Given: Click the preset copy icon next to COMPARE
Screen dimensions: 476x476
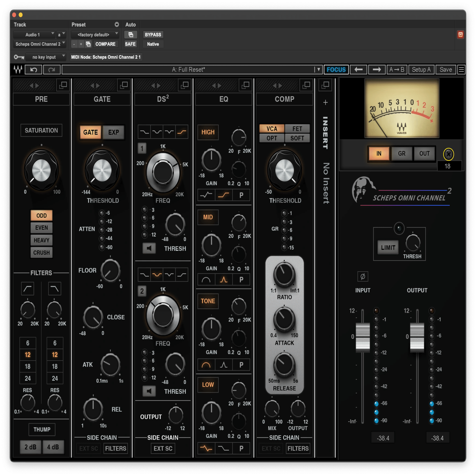Looking at the screenshot, I should tap(88, 44).
